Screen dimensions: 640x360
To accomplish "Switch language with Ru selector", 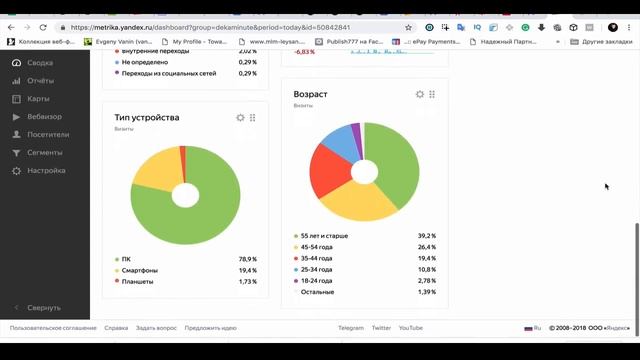I will pyautogui.click(x=533, y=328).
